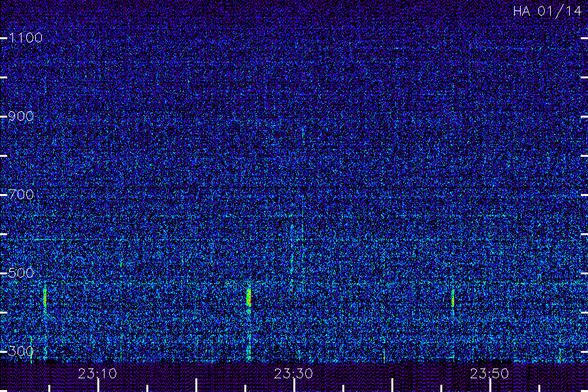Click the 300 frequency axis label
588x392 pixels.
(21, 351)
